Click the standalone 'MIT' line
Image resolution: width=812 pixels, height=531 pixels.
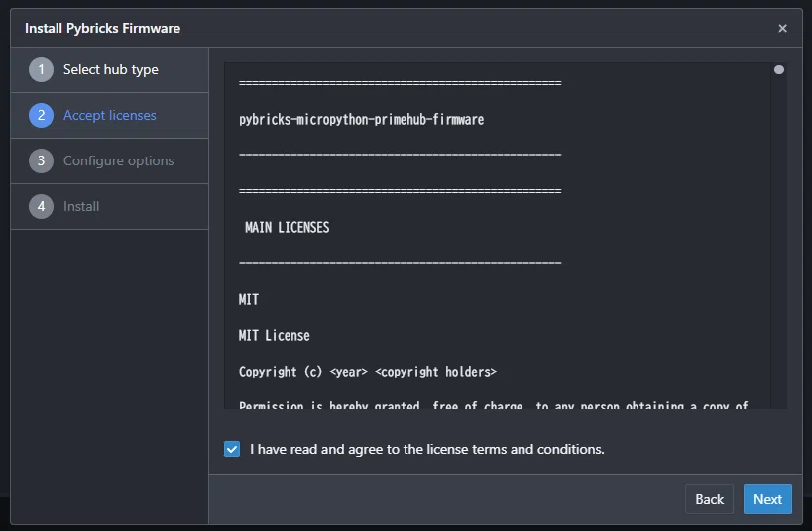coord(249,299)
